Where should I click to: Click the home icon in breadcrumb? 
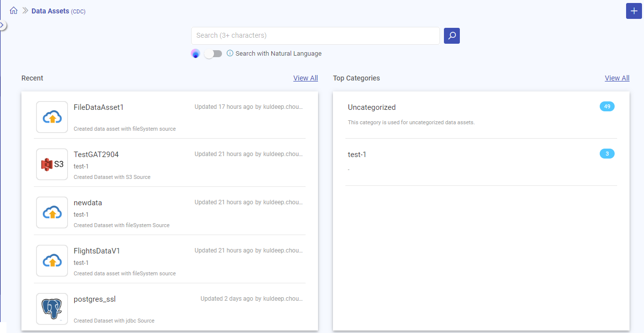13,11
